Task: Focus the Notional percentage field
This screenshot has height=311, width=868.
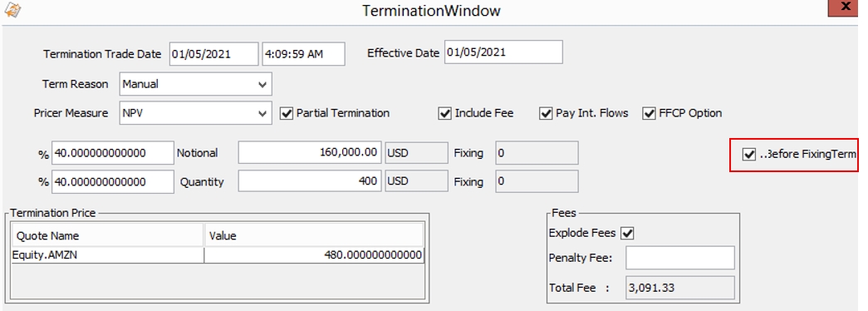Action: click(x=113, y=153)
